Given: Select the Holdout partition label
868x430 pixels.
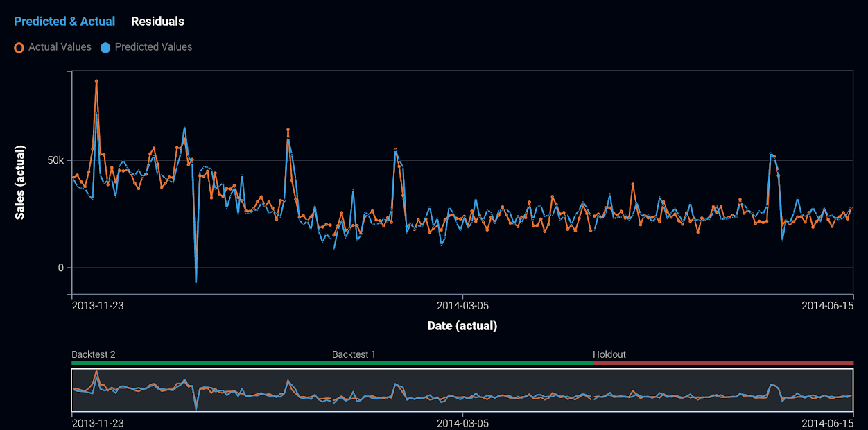Looking at the screenshot, I should tap(609, 354).
